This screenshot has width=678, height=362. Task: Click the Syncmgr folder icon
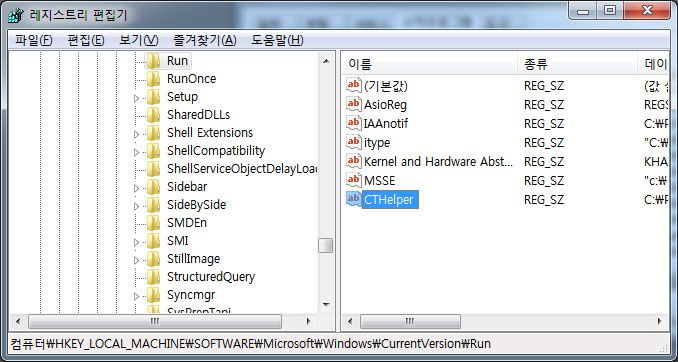153,295
